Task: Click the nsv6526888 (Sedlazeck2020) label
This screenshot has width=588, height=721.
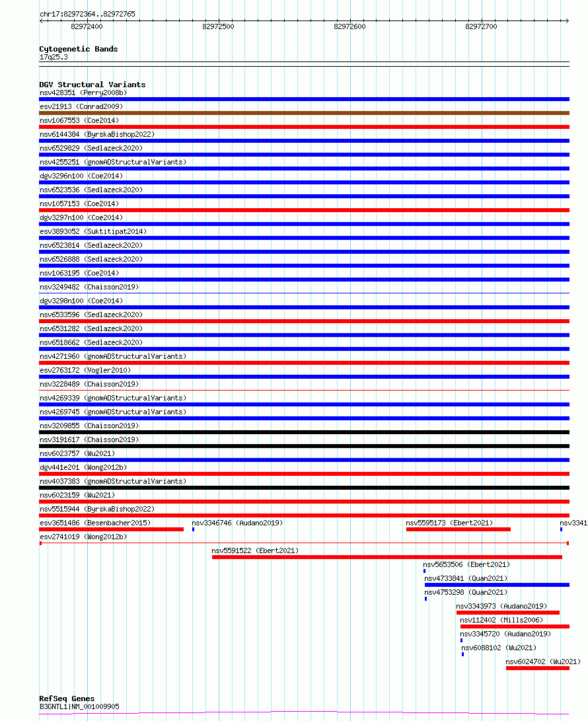Action: click(91, 259)
